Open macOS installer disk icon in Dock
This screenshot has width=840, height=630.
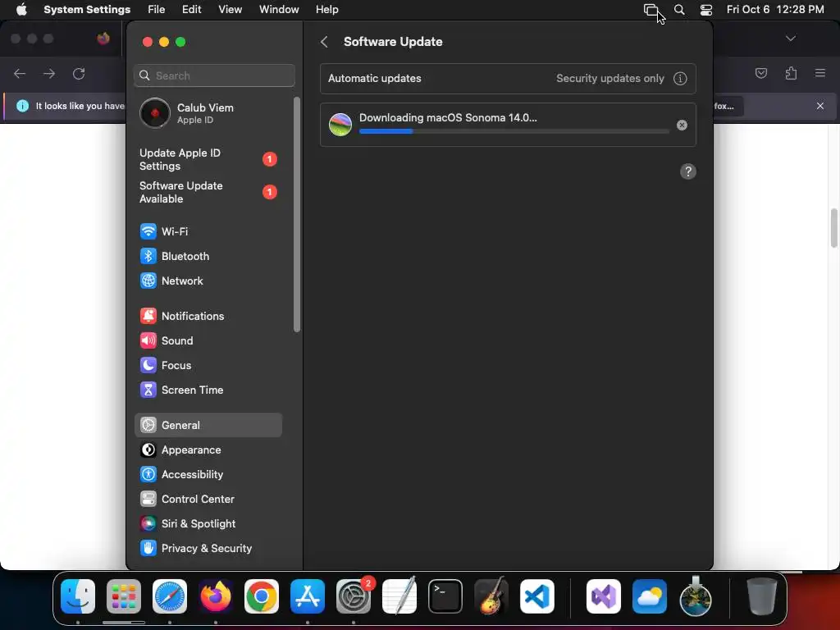696,596
